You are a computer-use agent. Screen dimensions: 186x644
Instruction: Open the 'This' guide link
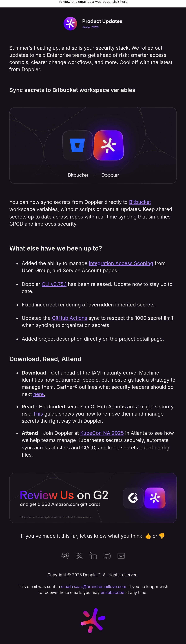tap(38, 414)
